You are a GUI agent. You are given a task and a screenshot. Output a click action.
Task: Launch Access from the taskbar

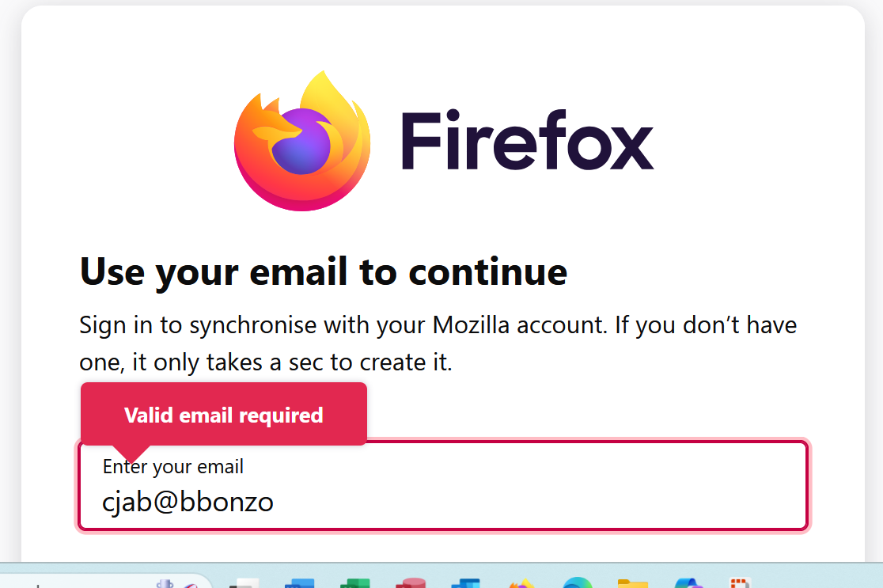(411, 583)
